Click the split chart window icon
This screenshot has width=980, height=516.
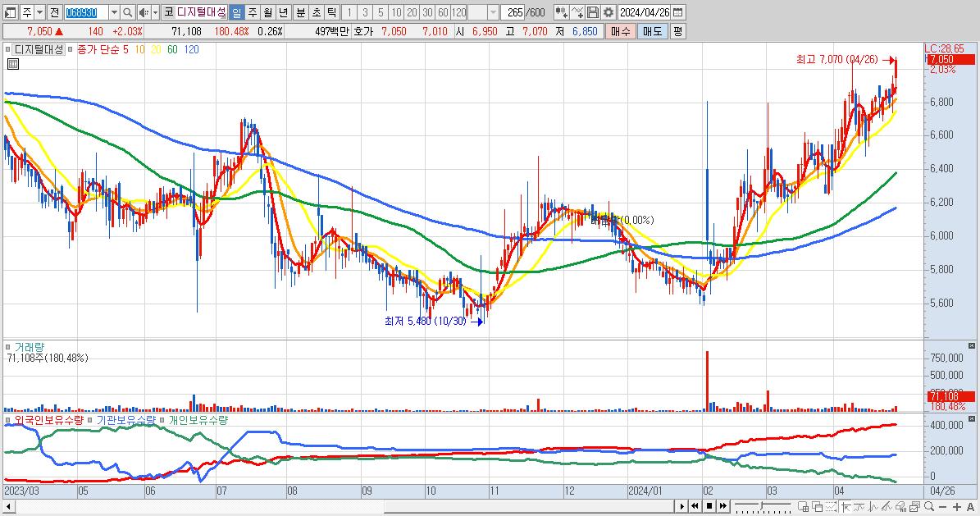click(x=804, y=507)
